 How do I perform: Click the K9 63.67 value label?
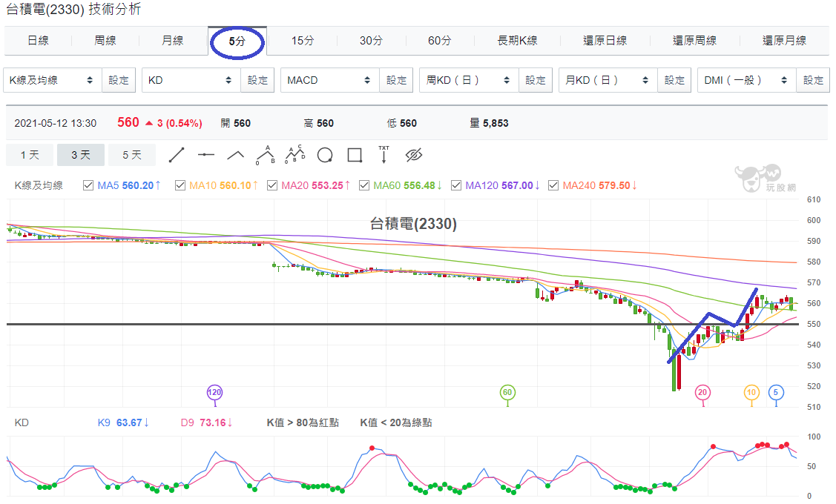[123, 423]
